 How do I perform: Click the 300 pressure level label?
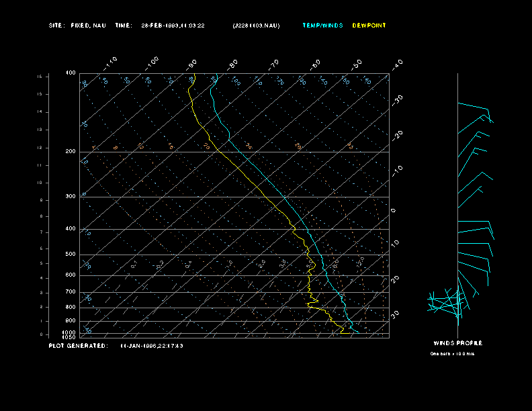coord(71,197)
